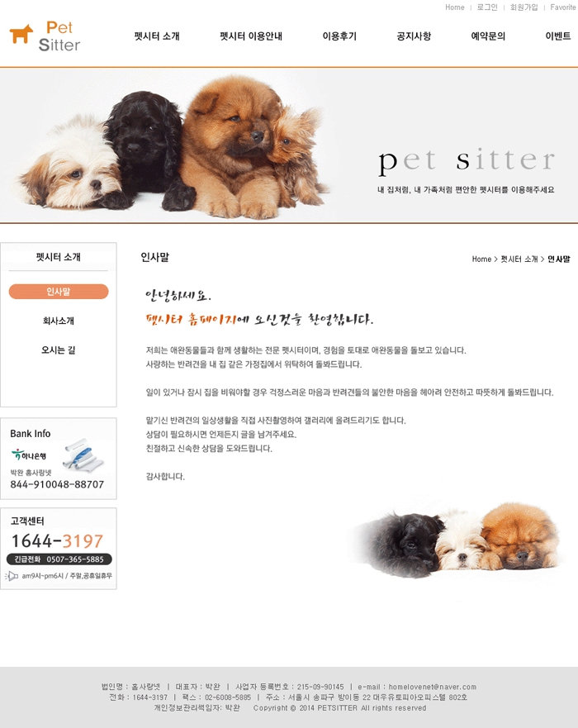Open 회사소개 in the sidebar
Screen dimensions: 578x728
coord(59,321)
